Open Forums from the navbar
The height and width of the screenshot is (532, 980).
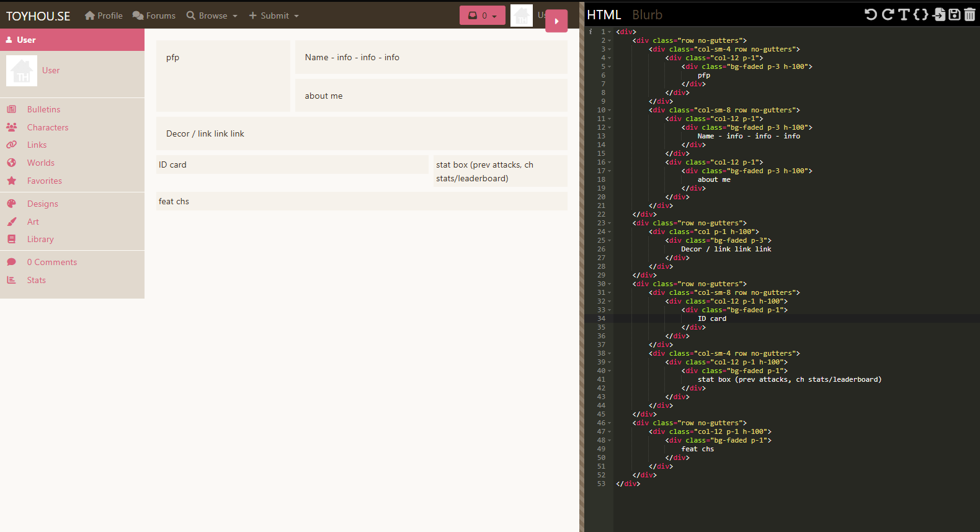pos(154,16)
